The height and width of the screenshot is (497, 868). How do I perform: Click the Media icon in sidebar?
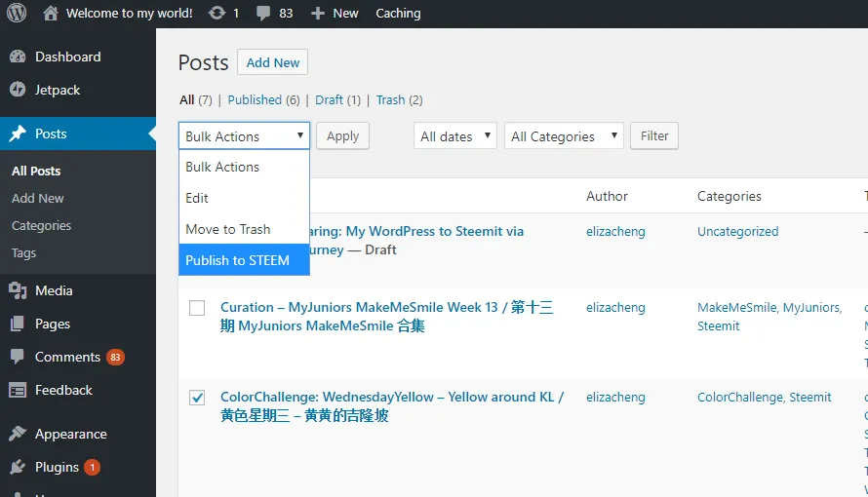pos(18,290)
